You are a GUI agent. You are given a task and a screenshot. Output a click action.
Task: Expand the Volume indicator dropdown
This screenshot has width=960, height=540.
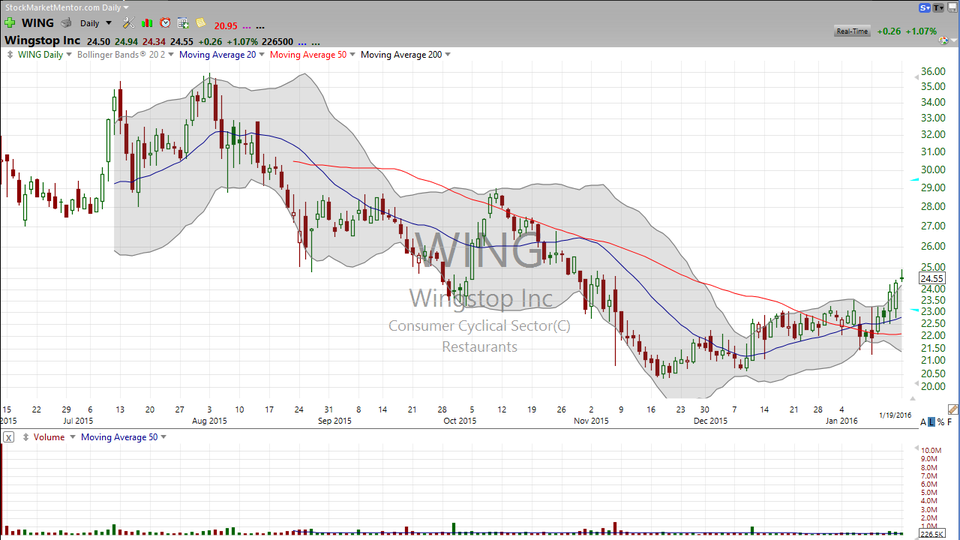72,437
